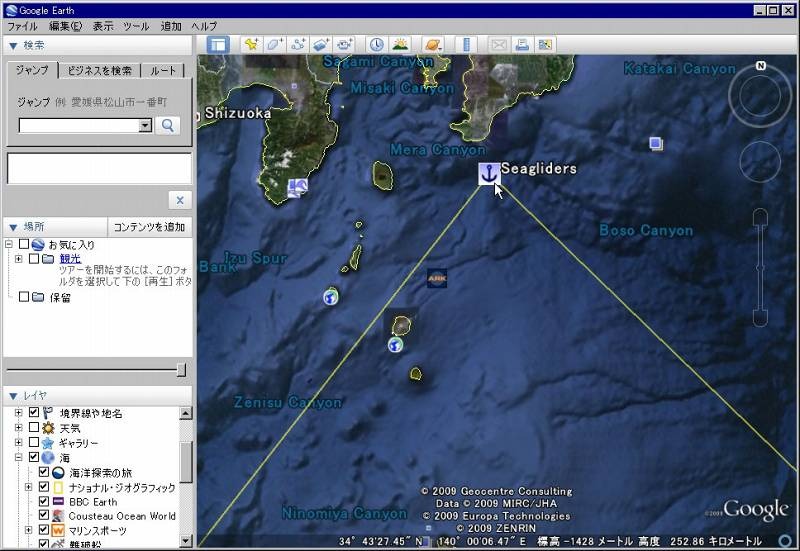Collapse the 場所 panel triangle
Screen dimensions: 800x551
tap(13, 227)
